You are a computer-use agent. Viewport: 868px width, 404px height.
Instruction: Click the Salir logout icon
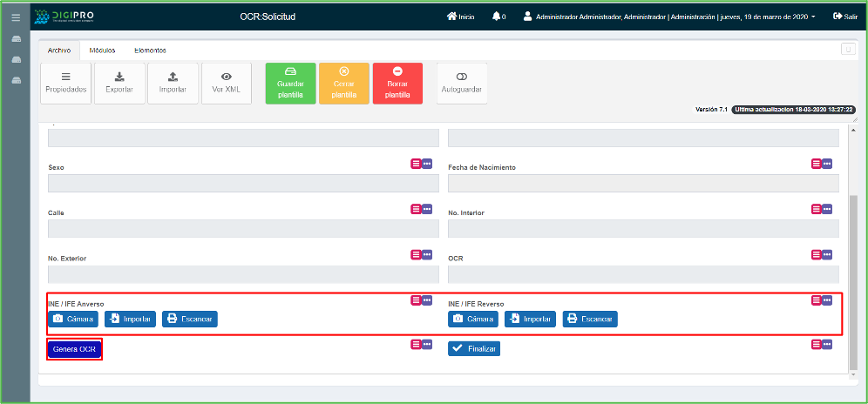(837, 16)
